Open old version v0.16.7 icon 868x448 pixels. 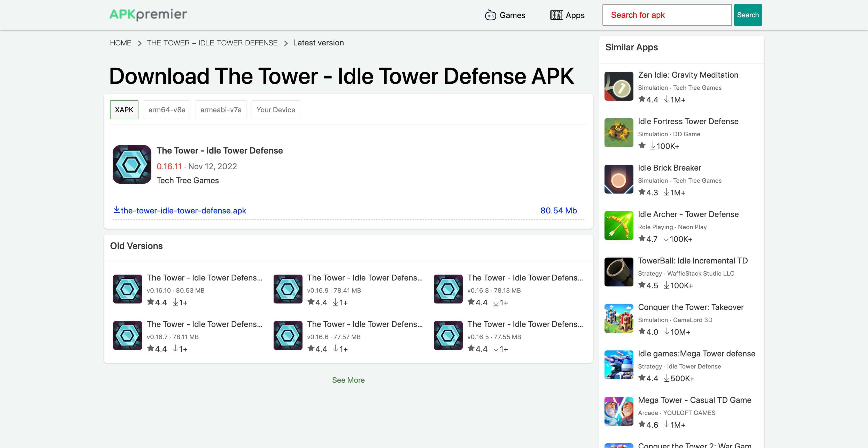tap(127, 335)
